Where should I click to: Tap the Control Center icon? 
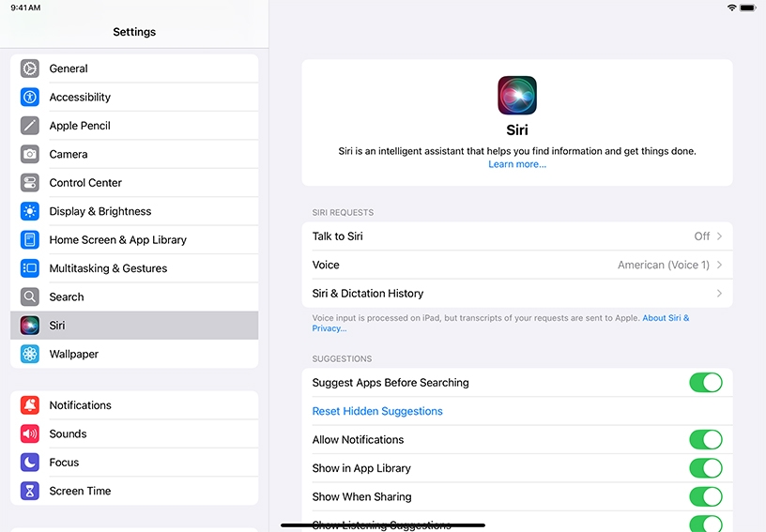coord(30,183)
